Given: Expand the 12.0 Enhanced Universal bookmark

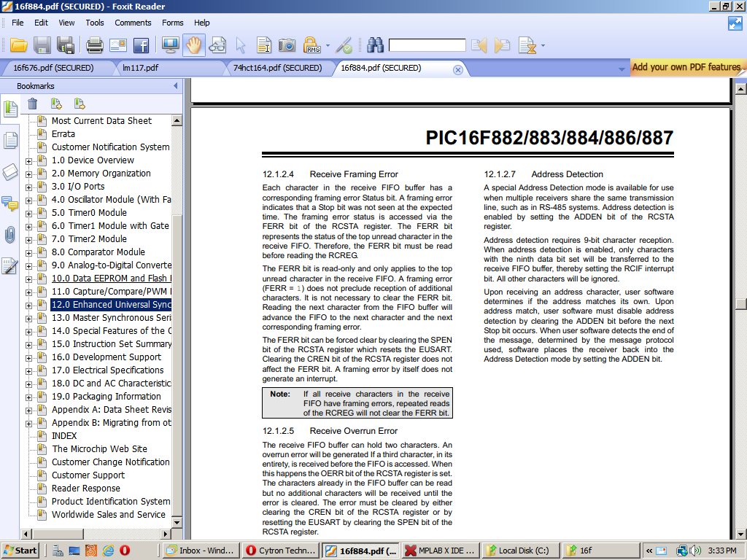Looking at the screenshot, I should click(29, 306).
